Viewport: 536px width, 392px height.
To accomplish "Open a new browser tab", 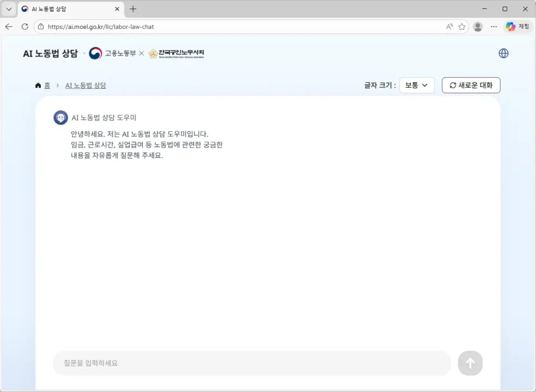I will pyautogui.click(x=133, y=9).
